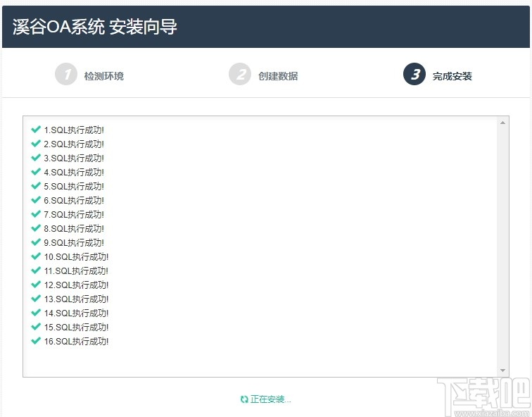Click the checkmark beside 3.SQL执行成功

point(36,158)
